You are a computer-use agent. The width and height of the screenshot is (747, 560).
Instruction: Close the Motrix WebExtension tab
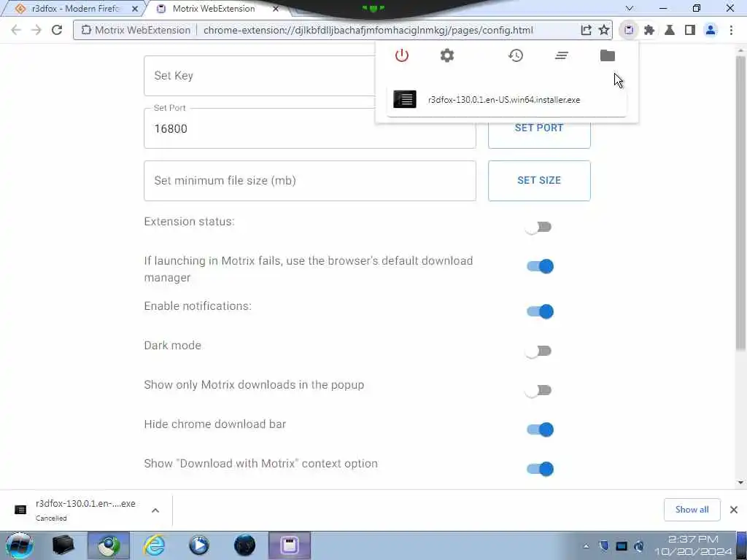[x=275, y=9]
